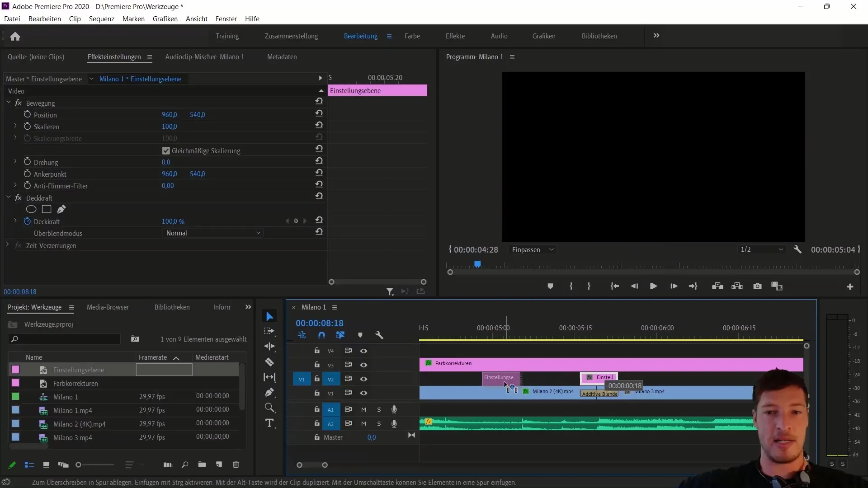Toggle animation stopwatch for Skalieren
The width and height of the screenshot is (868, 488).
point(27,126)
